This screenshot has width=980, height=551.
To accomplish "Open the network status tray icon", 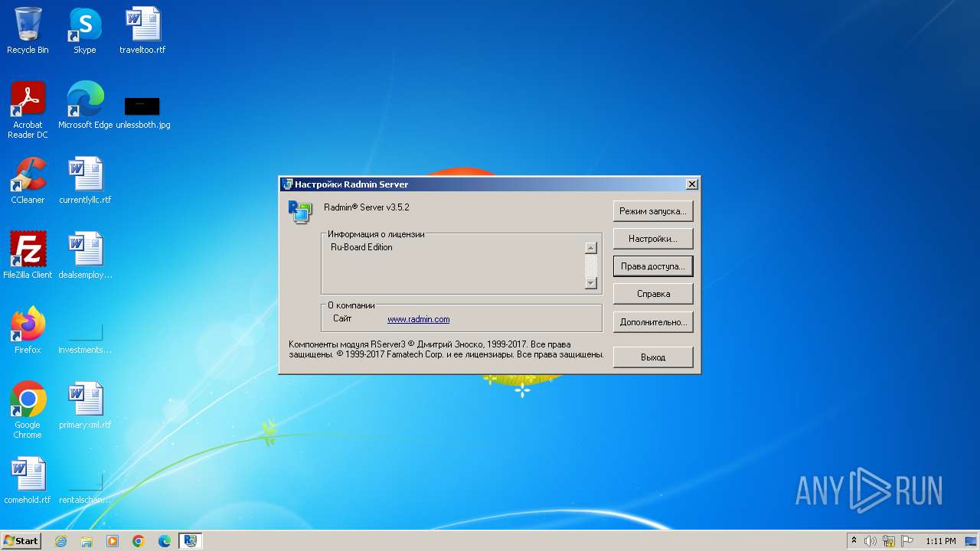I will (x=889, y=541).
